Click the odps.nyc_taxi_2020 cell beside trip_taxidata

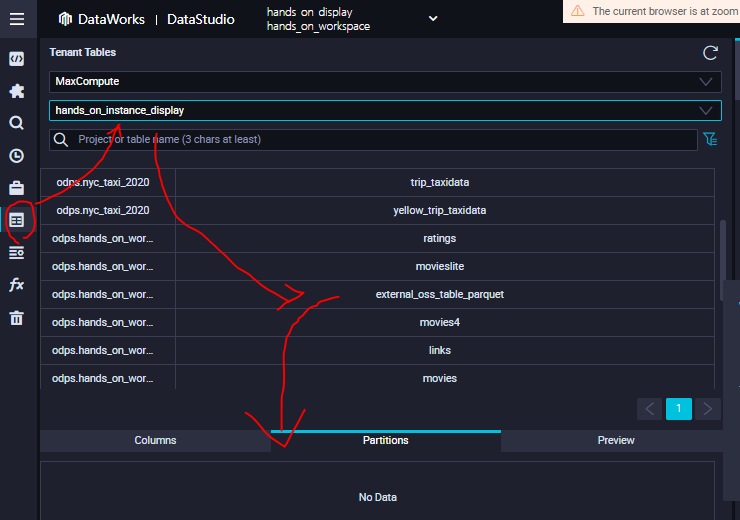tap(108, 183)
